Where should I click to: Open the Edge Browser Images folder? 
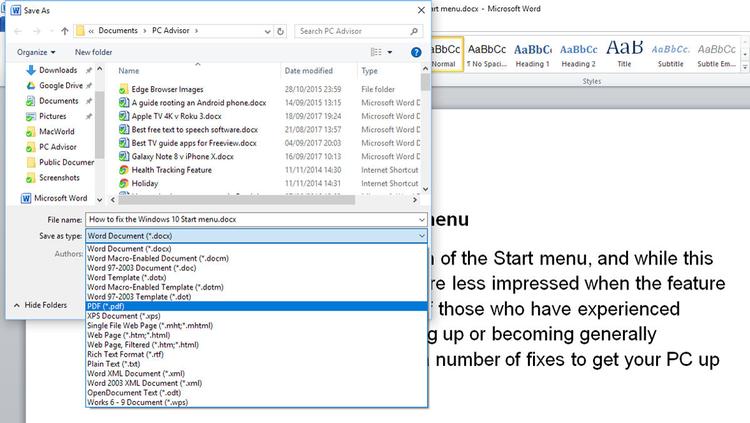point(167,88)
